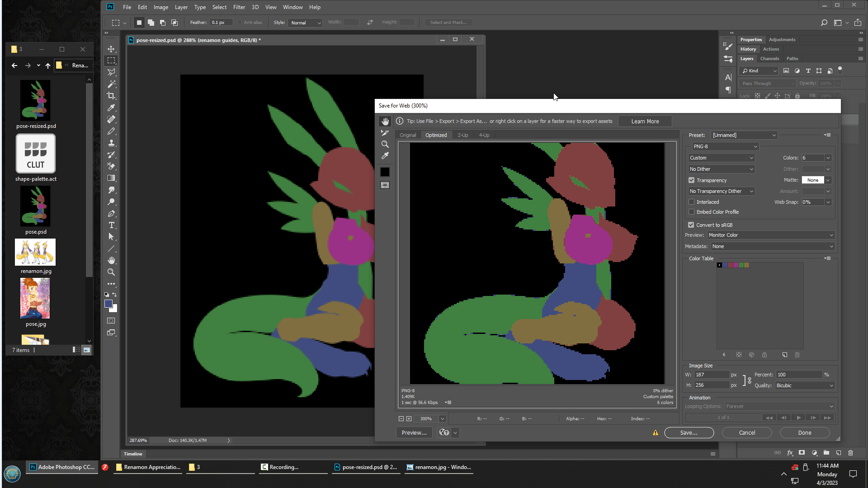Viewport: 868px width, 488px height.
Task: Select the Move tool
Action: 111,49
